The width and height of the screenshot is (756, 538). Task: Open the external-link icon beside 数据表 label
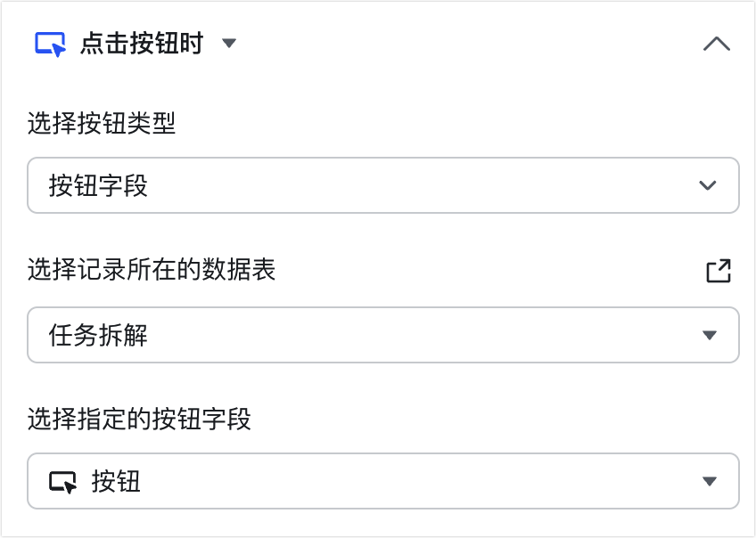coord(719,271)
